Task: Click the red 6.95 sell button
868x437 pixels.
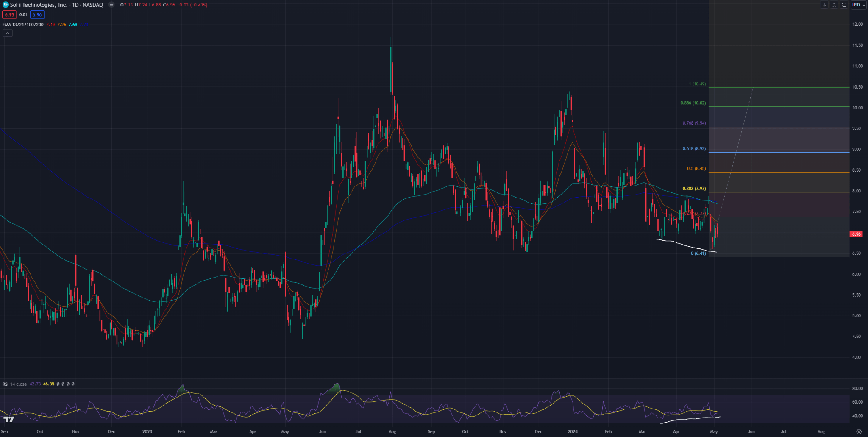Action: [x=9, y=14]
